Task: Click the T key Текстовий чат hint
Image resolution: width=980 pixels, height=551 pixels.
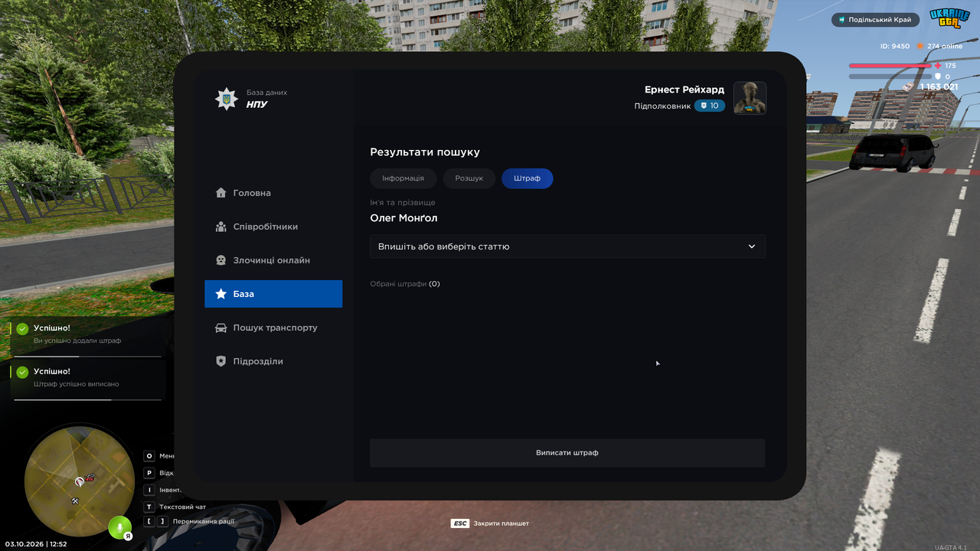Action: pos(175,507)
